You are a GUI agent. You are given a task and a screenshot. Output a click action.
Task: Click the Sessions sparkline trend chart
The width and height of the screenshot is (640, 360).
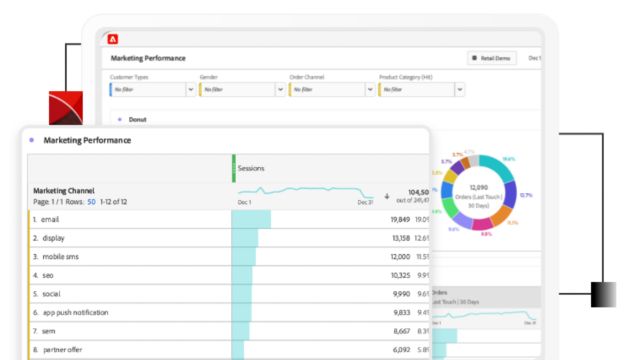pyautogui.click(x=306, y=191)
